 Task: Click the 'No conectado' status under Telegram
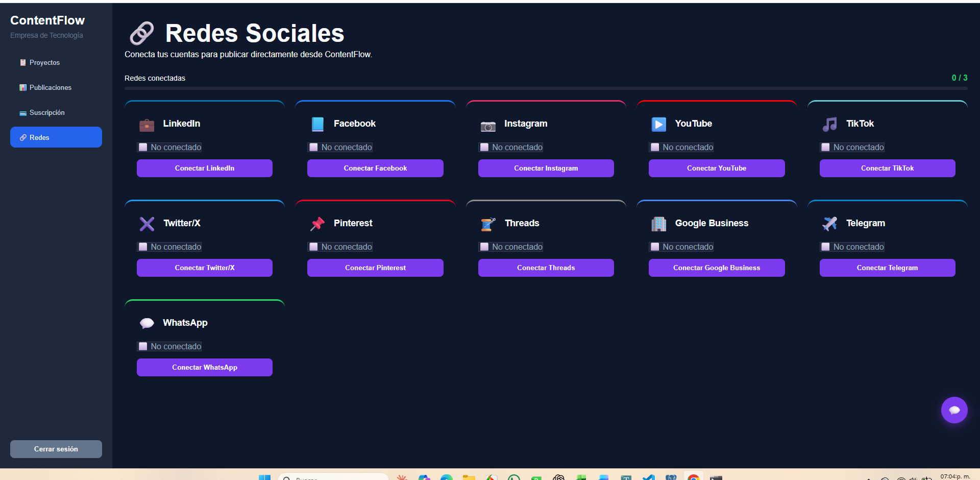tap(852, 247)
